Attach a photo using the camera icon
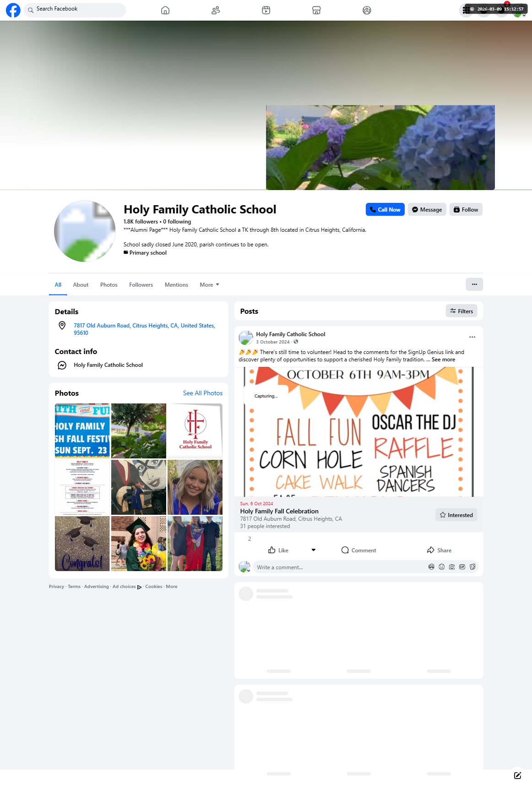The height and width of the screenshot is (790, 532). click(452, 567)
